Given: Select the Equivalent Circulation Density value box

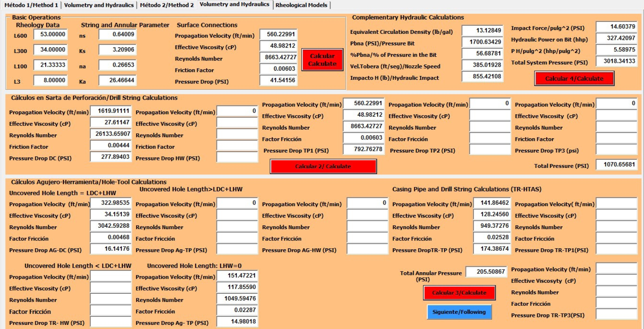Looking at the screenshot, I should click(482, 31).
